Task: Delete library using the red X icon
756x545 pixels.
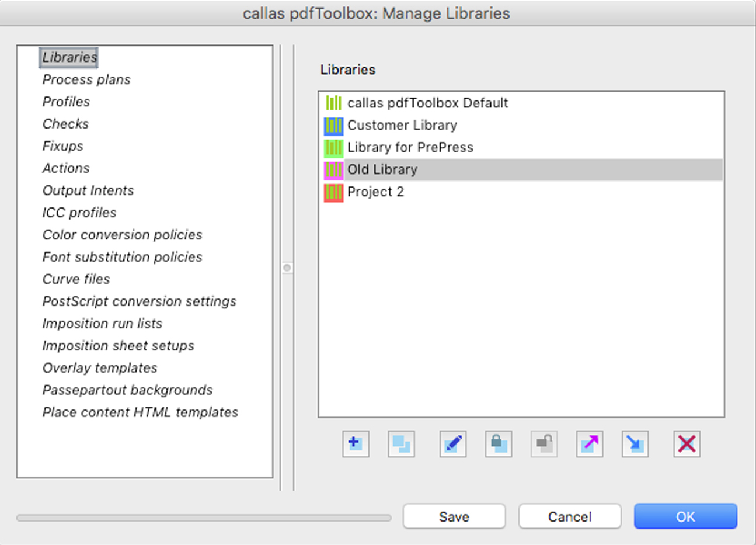Action: coord(687,444)
